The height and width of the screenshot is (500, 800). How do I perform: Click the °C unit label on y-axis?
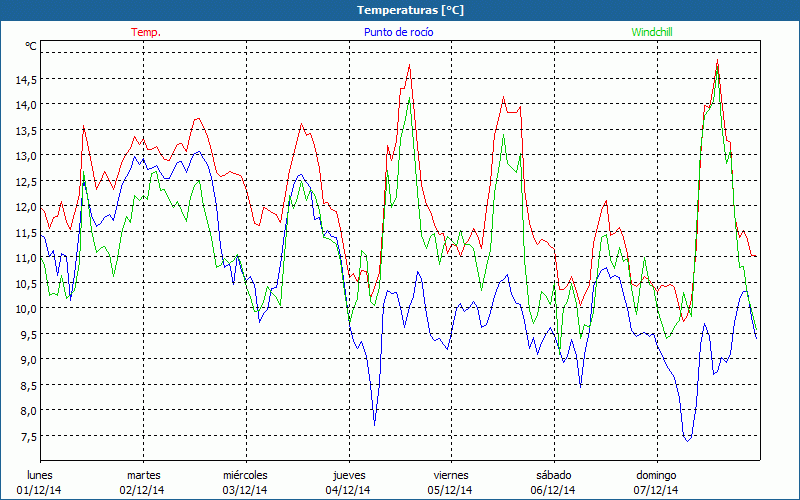click(31, 46)
